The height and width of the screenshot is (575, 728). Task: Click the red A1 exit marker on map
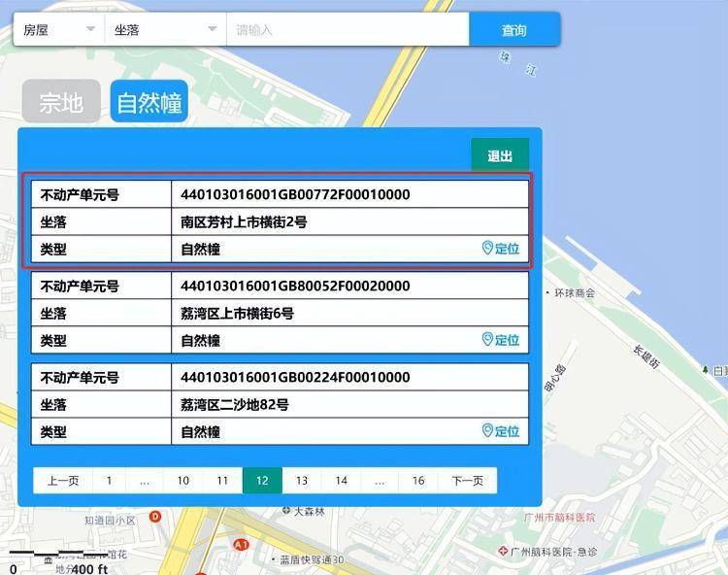pyautogui.click(x=241, y=544)
